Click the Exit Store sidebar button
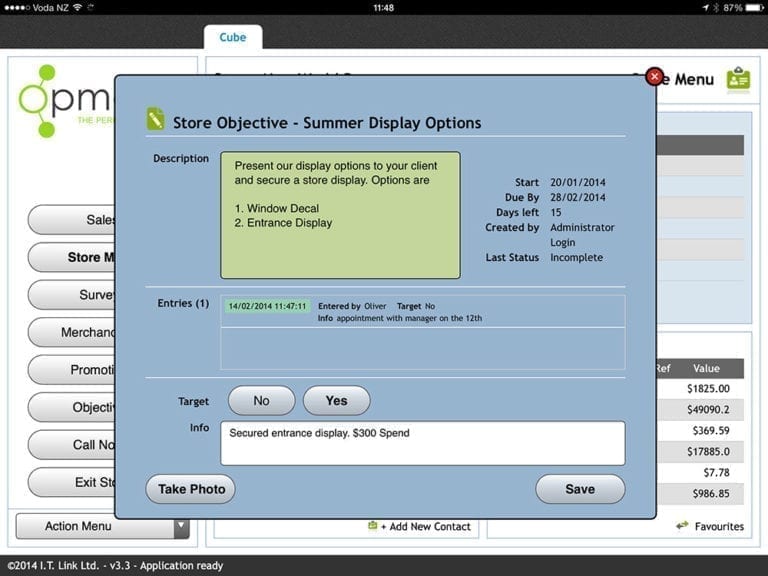This screenshot has height=576, width=768. coord(72,482)
